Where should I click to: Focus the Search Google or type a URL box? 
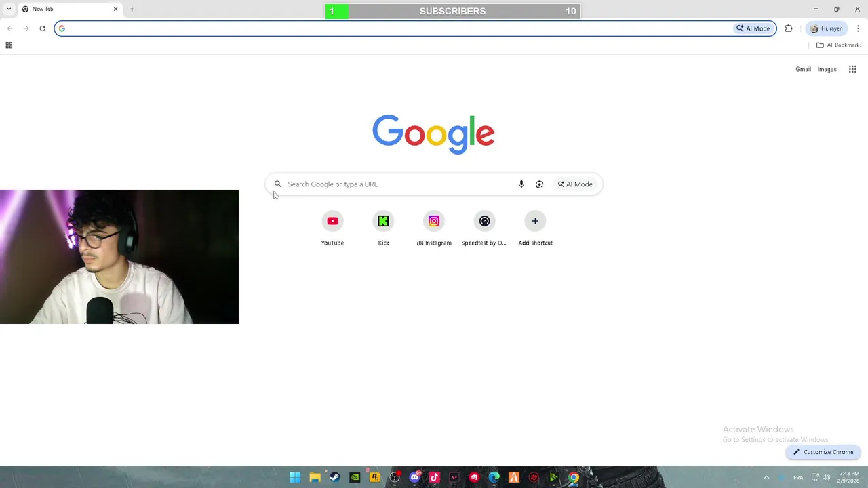[x=434, y=184]
